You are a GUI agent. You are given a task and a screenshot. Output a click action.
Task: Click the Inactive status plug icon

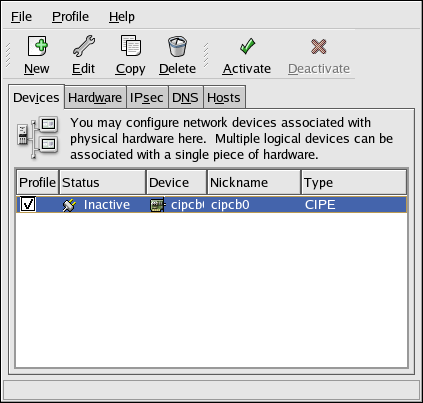pyautogui.click(x=69, y=205)
